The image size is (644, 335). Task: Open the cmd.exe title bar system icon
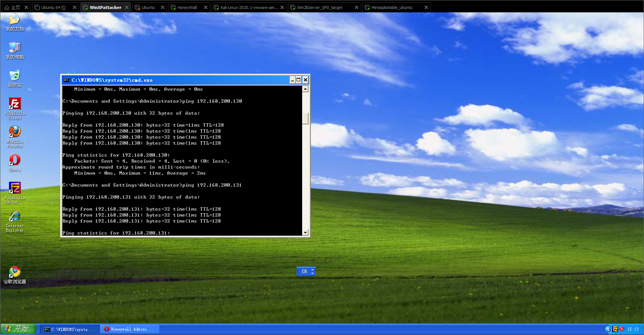[x=66, y=80]
